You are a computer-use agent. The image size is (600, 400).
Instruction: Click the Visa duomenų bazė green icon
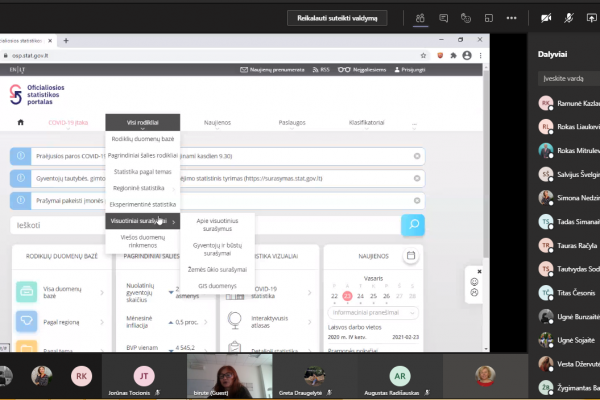(x=26, y=292)
